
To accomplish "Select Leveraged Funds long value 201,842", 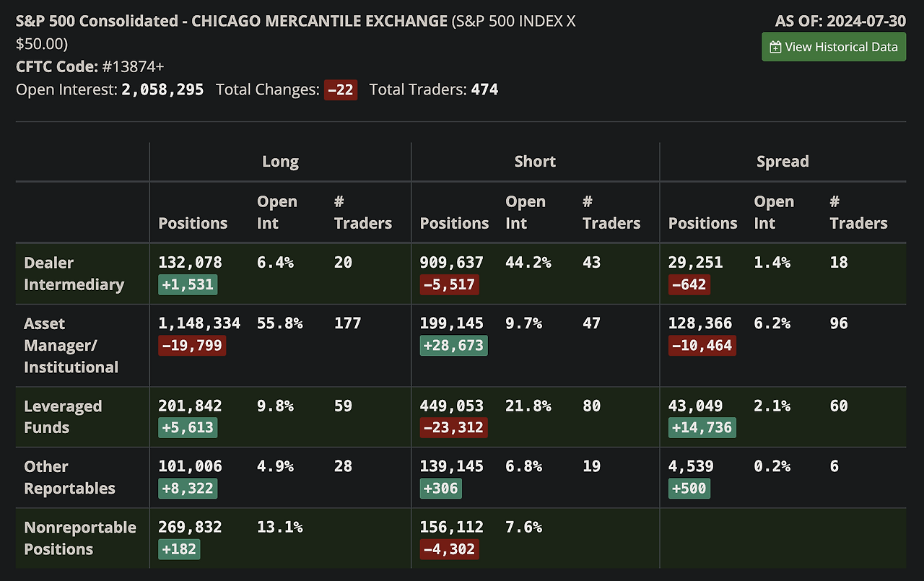I will [x=190, y=406].
